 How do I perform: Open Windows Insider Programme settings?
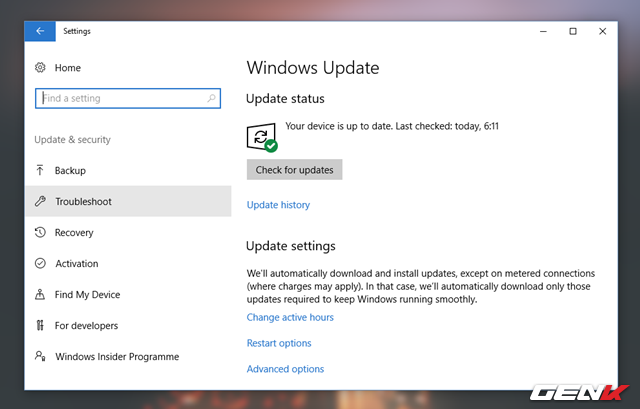pyautogui.click(x=129, y=356)
